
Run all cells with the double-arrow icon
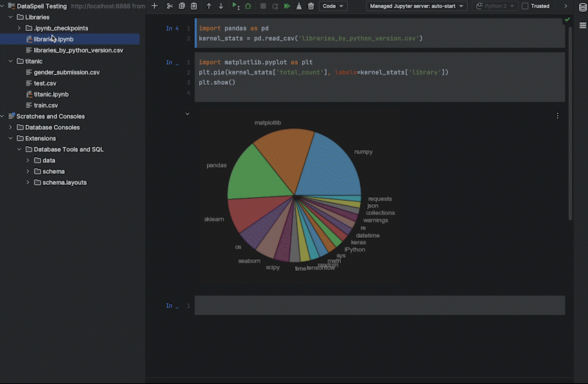click(287, 6)
